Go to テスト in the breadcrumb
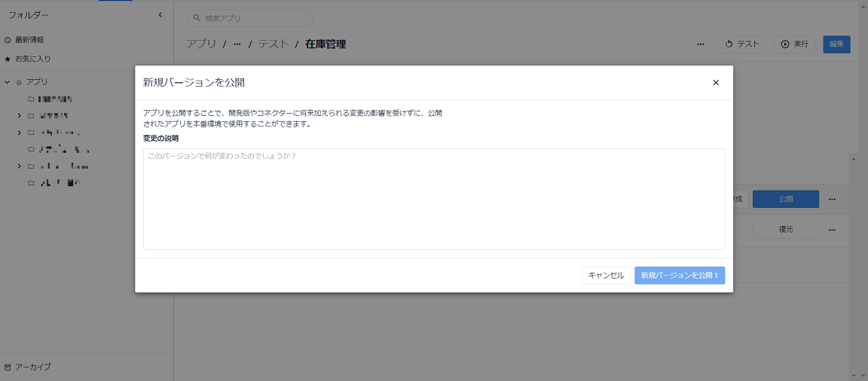Image resolution: width=868 pixels, height=381 pixels. coord(274,44)
